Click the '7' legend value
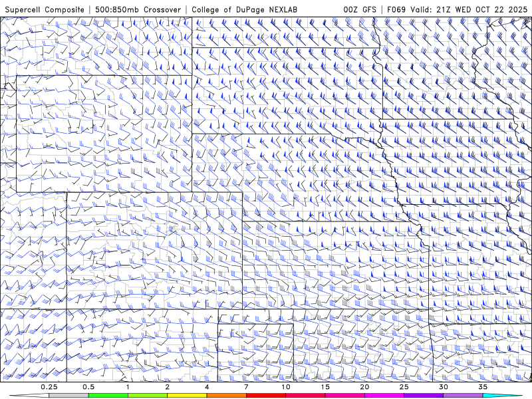The height and width of the screenshot is (399, 532). tap(246, 387)
